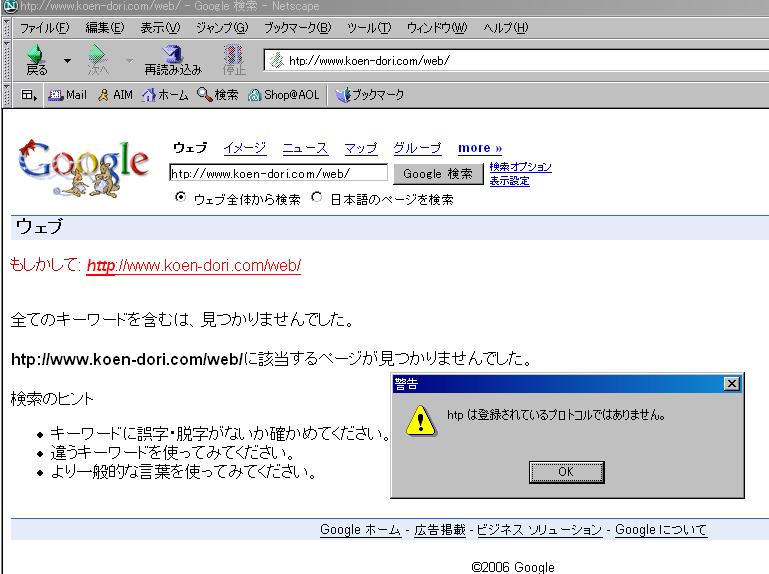Viewport: 769px width, 574px height.
Task: Open Shop@AOL from the personal toolbar
Action: pyautogui.click(x=283, y=95)
